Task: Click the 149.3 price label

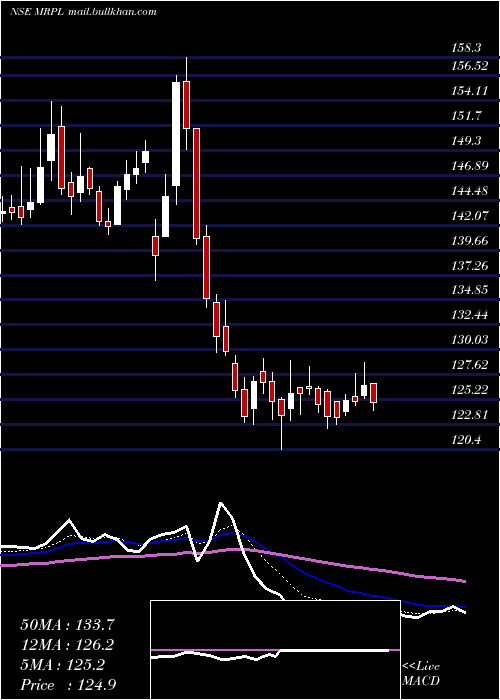Action: 466,141
